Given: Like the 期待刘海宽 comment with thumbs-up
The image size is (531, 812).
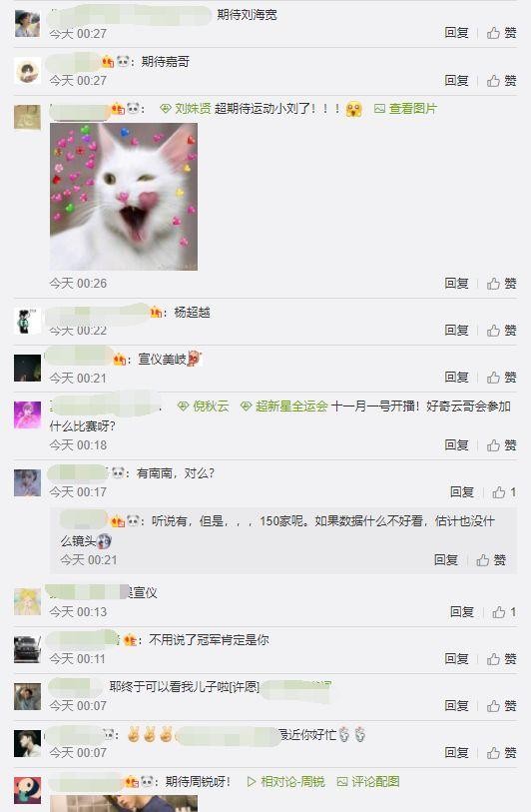Looking at the screenshot, I should tap(501, 33).
